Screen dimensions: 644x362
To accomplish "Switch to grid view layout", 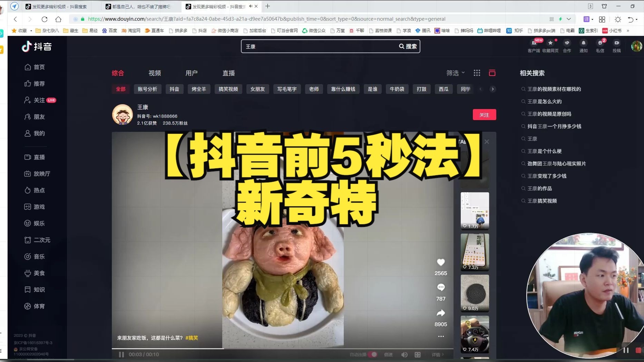I will coord(477,73).
